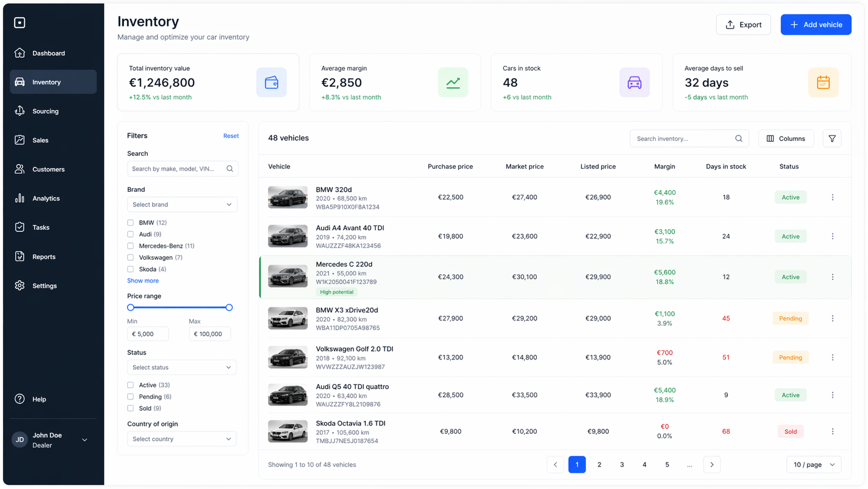Click the calendar icon on days to sell card
Image resolution: width=868 pixels, height=489 pixels.
[823, 82]
